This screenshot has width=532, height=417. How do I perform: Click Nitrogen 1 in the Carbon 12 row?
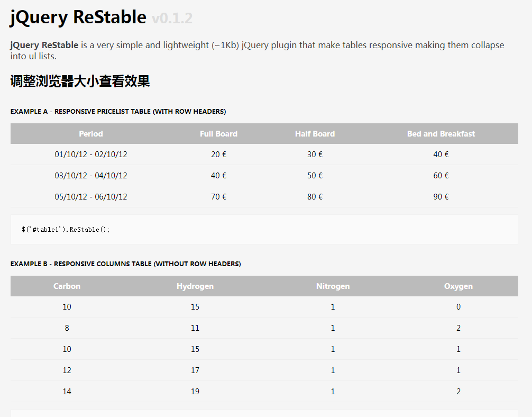click(x=333, y=370)
